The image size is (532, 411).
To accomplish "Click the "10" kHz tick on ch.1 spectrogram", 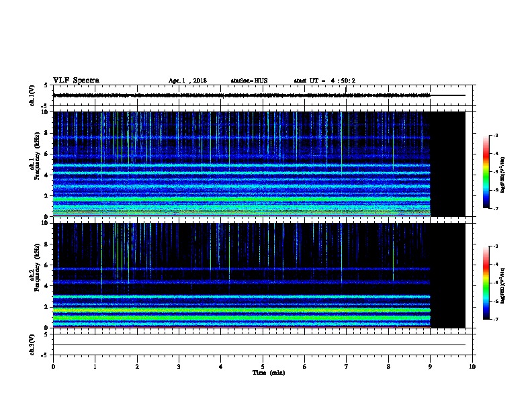I will pos(46,112).
